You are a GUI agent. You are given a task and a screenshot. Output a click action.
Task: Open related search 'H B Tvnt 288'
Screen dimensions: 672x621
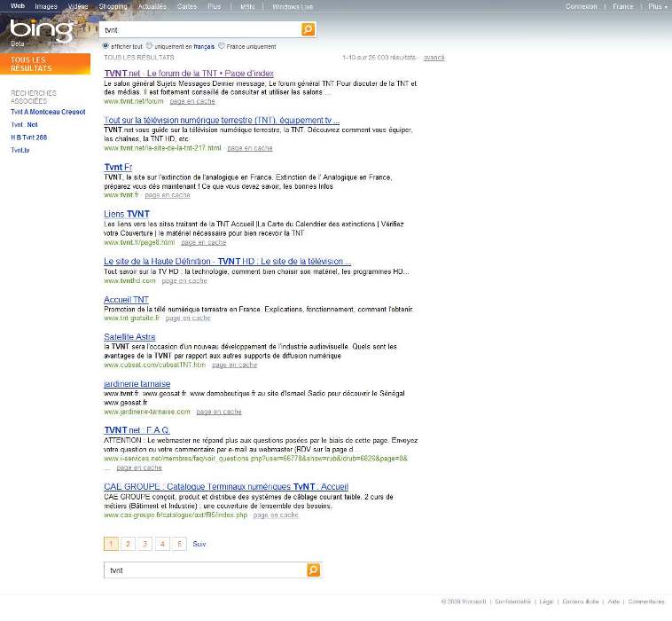pyautogui.click(x=28, y=138)
